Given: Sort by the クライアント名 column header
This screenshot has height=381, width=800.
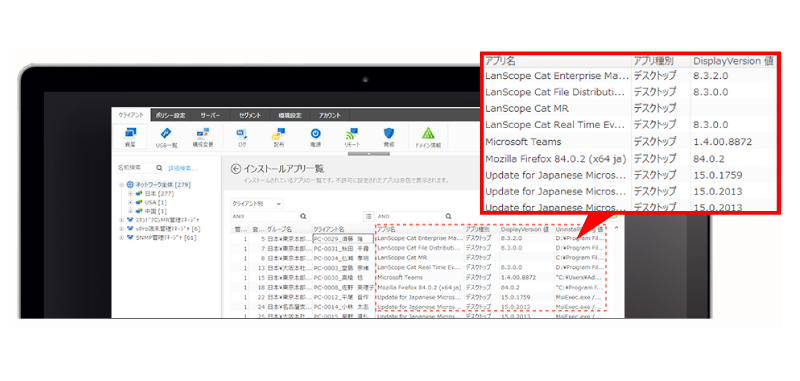Looking at the screenshot, I should point(343,230).
